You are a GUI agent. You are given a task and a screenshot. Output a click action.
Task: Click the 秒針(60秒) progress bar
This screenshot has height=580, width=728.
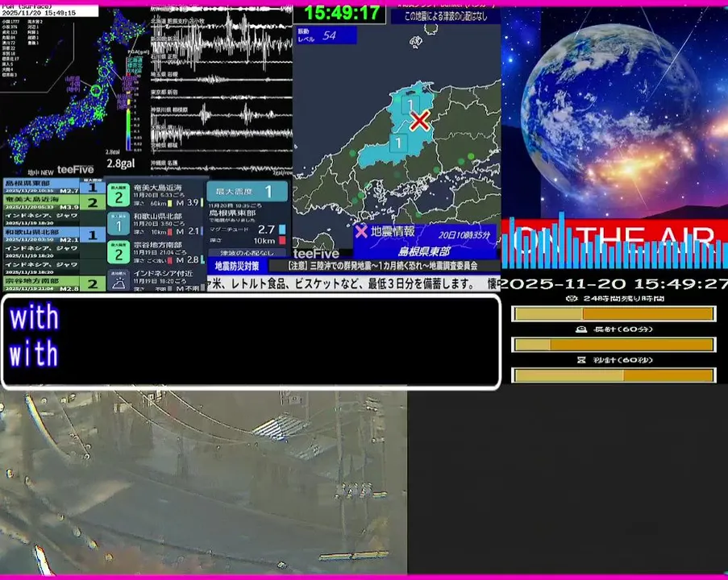pos(614,375)
